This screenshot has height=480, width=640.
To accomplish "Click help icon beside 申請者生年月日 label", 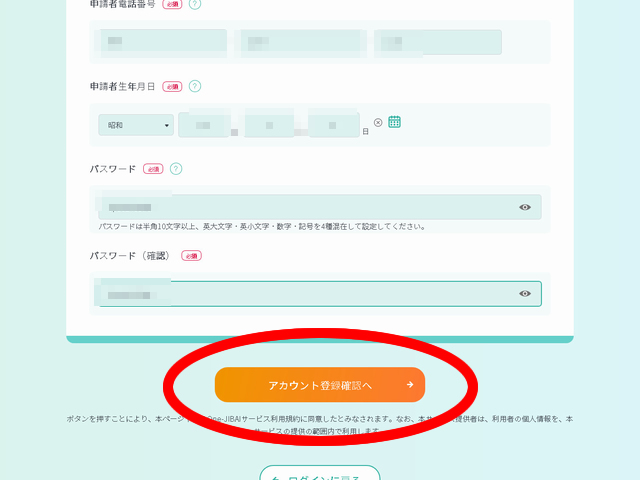I will [x=195, y=86].
